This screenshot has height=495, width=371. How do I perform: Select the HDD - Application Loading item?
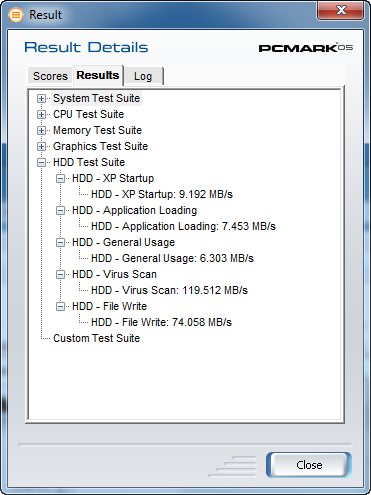[134, 210]
